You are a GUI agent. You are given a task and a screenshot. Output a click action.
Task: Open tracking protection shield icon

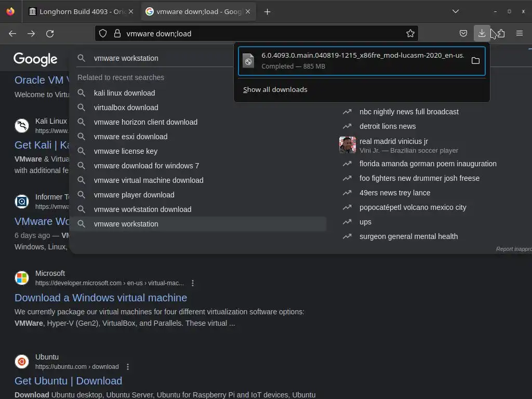[103, 33]
